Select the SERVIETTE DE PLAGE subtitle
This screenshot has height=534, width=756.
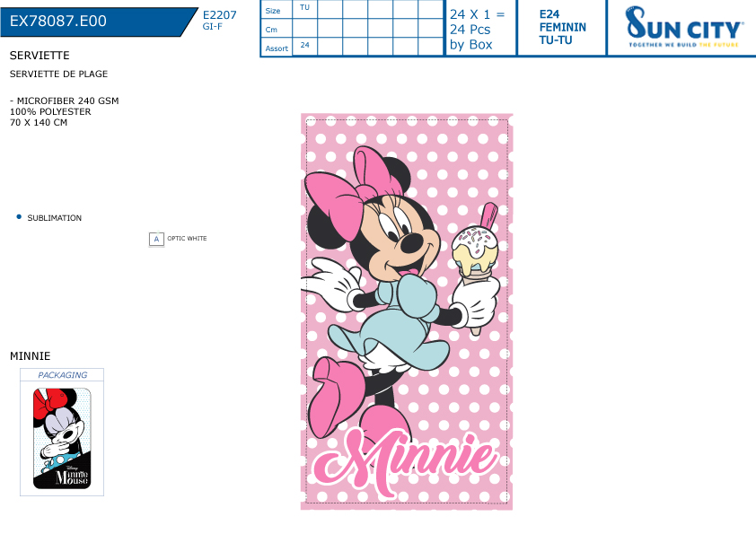[59, 74]
